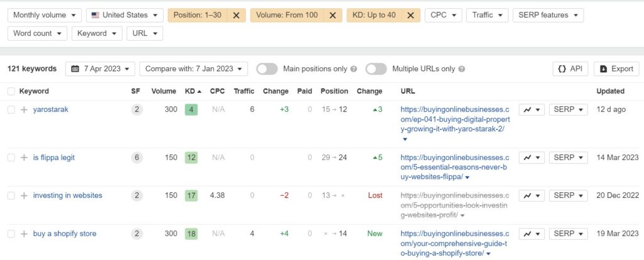Open chart icon for yarostarak row

point(531,110)
